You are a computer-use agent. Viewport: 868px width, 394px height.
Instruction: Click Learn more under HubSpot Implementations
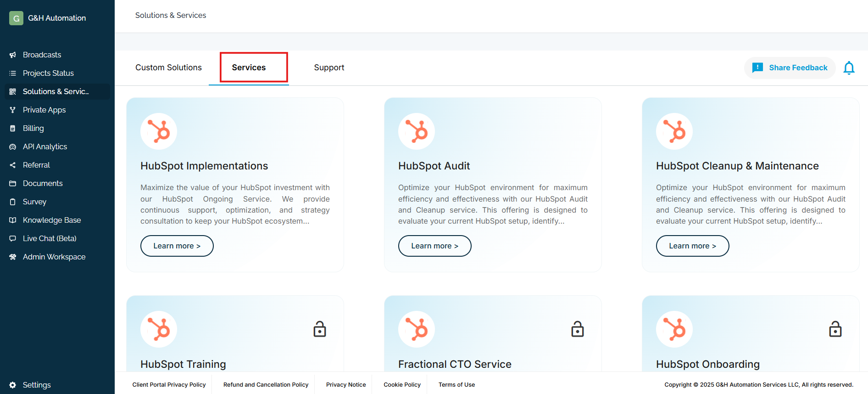tap(177, 246)
